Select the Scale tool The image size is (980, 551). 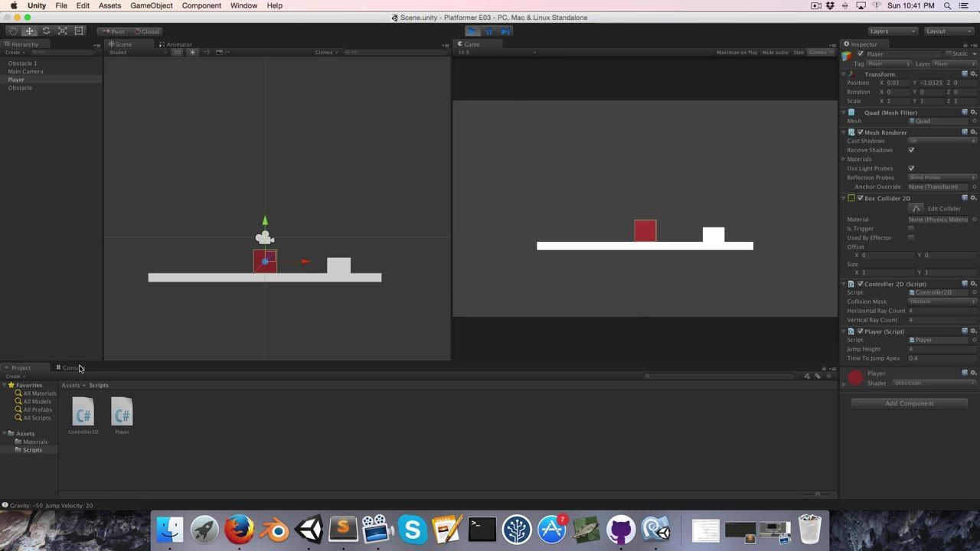coord(63,31)
